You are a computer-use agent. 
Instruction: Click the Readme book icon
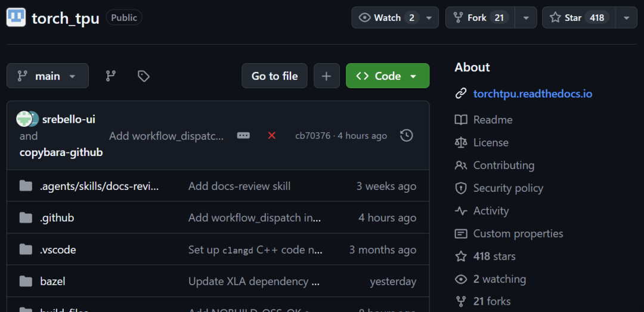pyautogui.click(x=461, y=120)
